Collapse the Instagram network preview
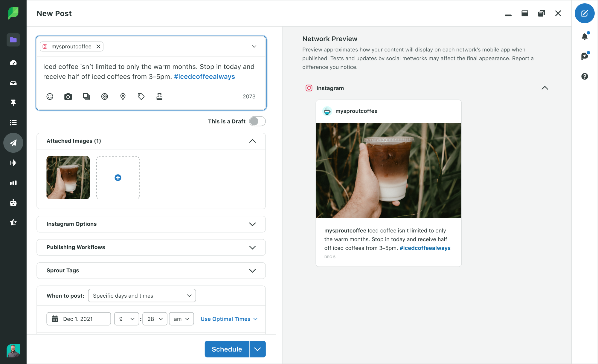598x364 pixels. point(545,88)
